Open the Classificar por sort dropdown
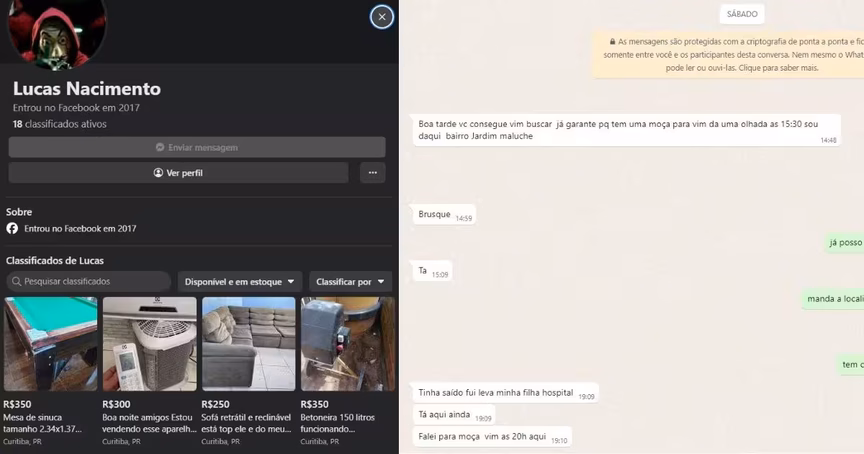864x454 pixels. [350, 282]
